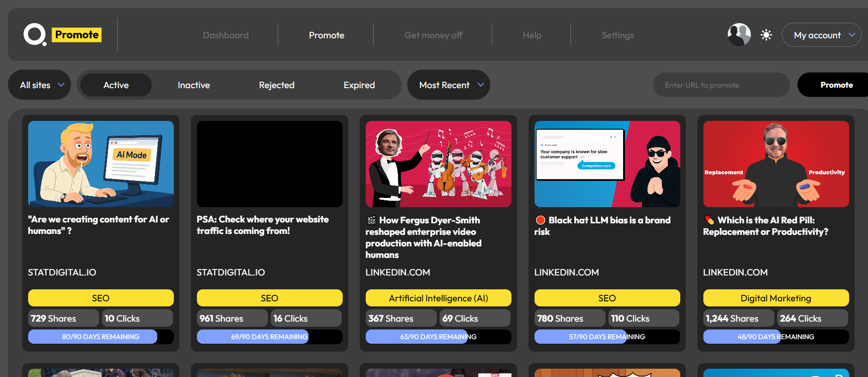The width and height of the screenshot is (868, 377).
Task: Open the Settings nav item
Action: (618, 35)
